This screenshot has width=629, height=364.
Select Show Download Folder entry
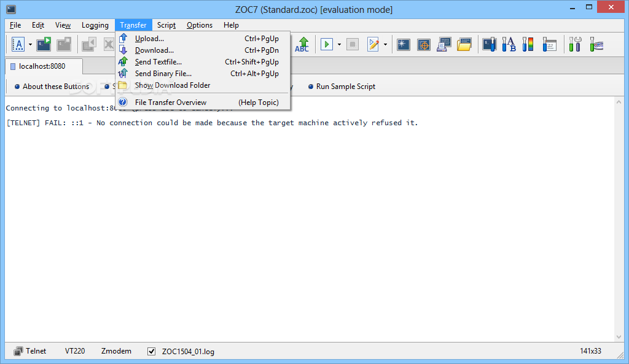203,85
